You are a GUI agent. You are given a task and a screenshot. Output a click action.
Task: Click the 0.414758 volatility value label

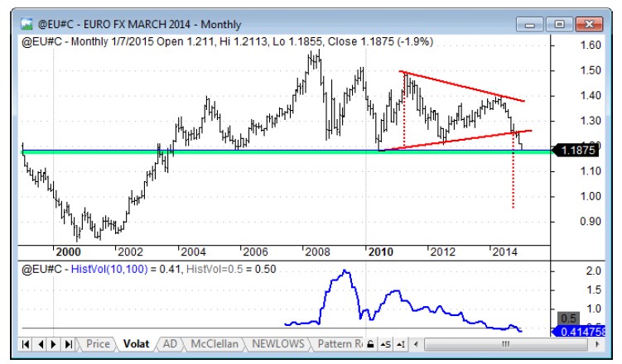click(x=579, y=331)
